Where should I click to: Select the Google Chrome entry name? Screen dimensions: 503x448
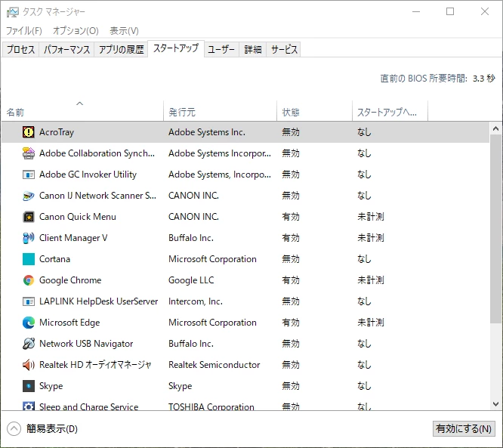pyautogui.click(x=70, y=280)
